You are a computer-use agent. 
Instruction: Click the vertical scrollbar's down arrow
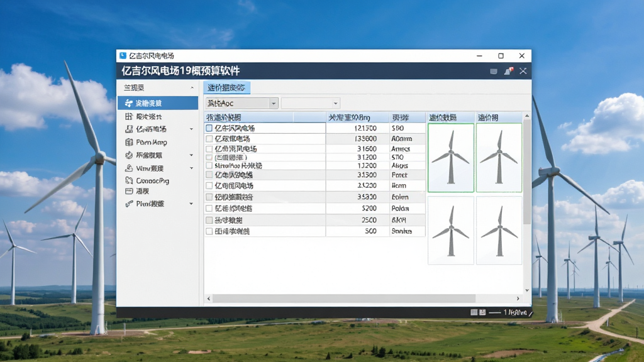tap(528, 290)
